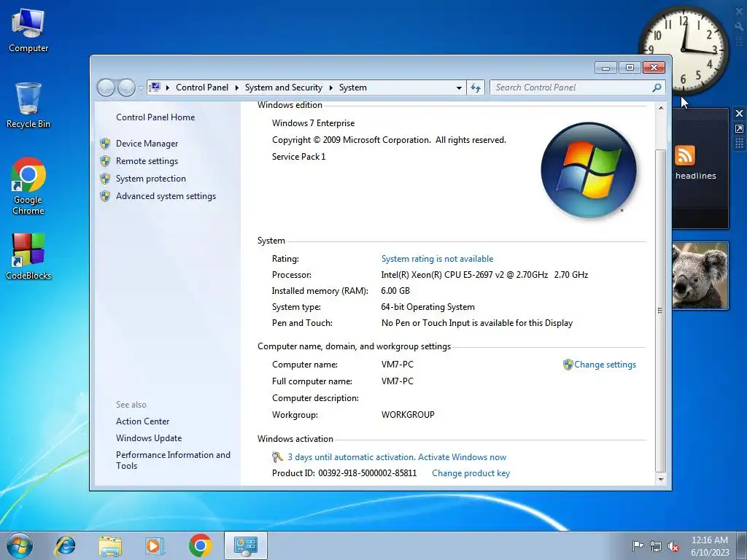The height and width of the screenshot is (560, 747).
Task: Open Performance Information and Tools
Action: pos(173,461)
